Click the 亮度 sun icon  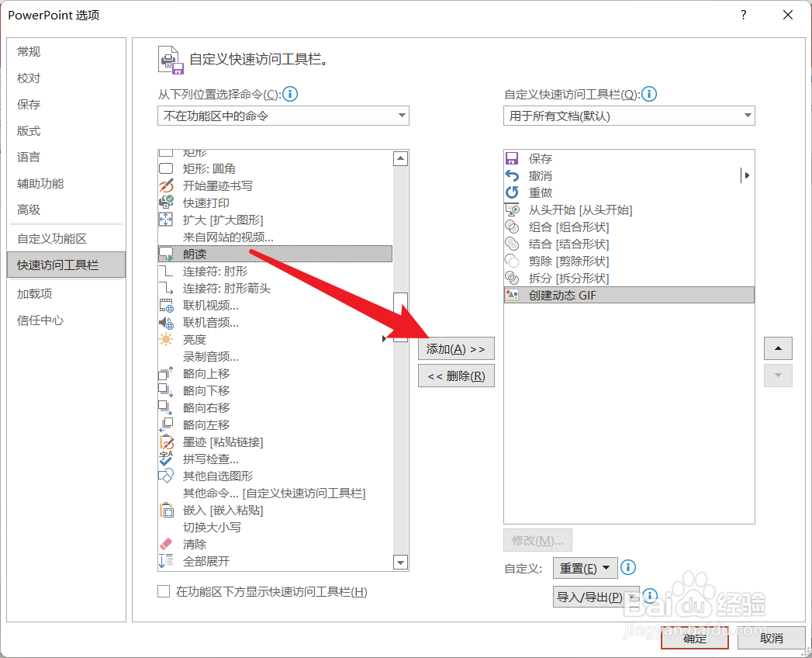click(x=166, y=339)
